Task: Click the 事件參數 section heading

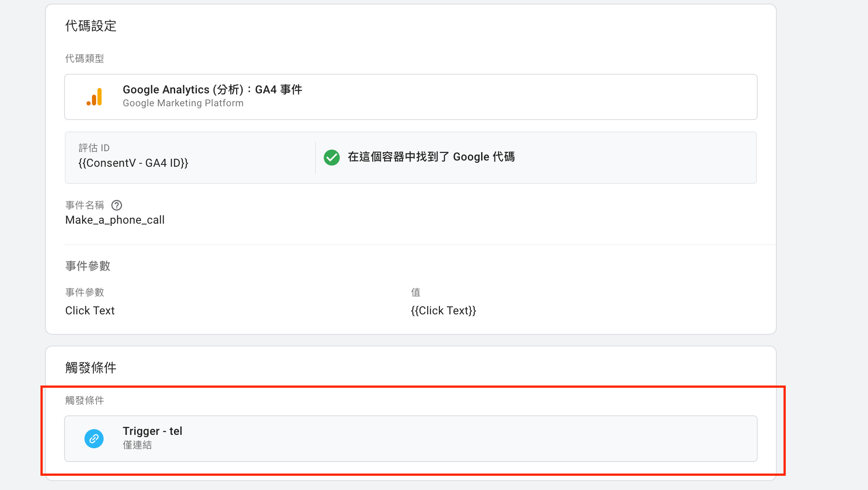Action: point(88,266)
